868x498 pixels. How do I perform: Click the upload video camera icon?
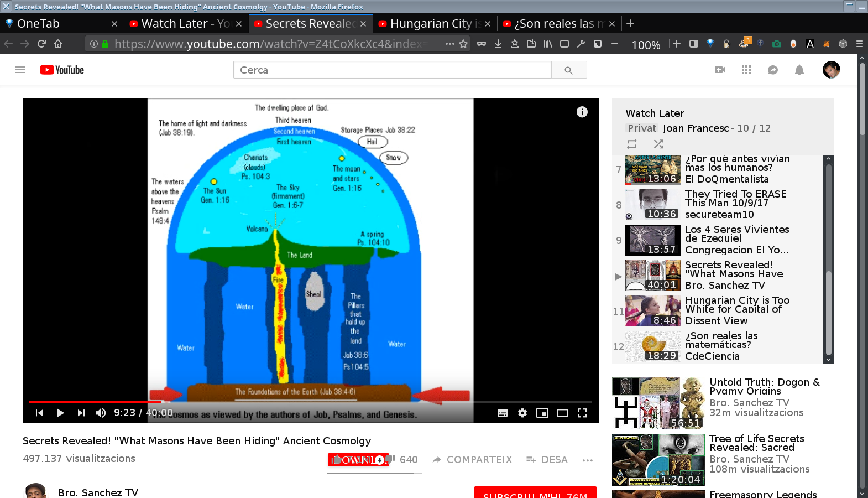click(720, 70)
